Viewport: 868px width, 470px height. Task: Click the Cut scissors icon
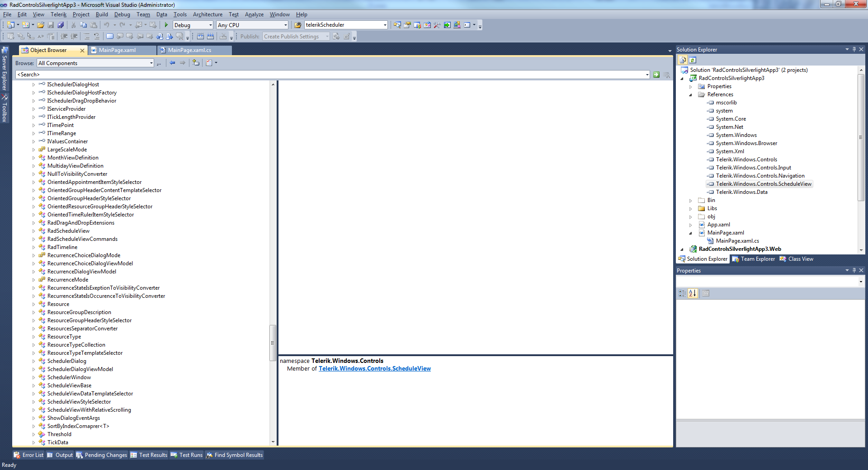point(74,25)
